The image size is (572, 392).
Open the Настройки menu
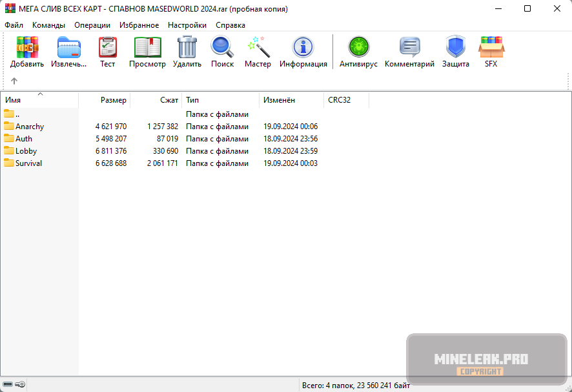coord(187,25)
